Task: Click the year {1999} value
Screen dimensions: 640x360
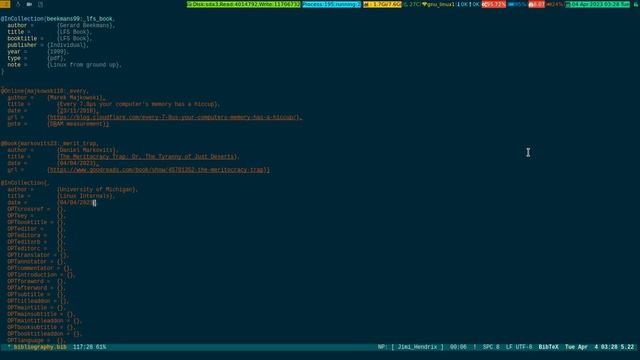Action: 58,51
